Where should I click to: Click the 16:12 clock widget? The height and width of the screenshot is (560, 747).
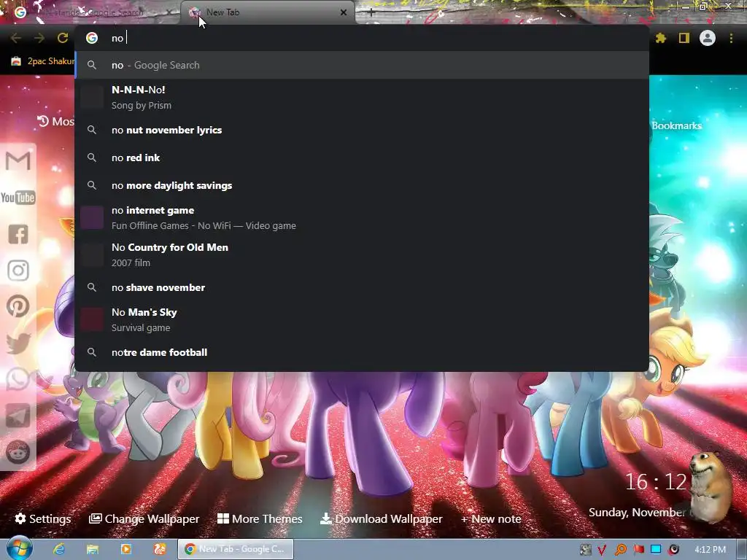tap(656, 482)
